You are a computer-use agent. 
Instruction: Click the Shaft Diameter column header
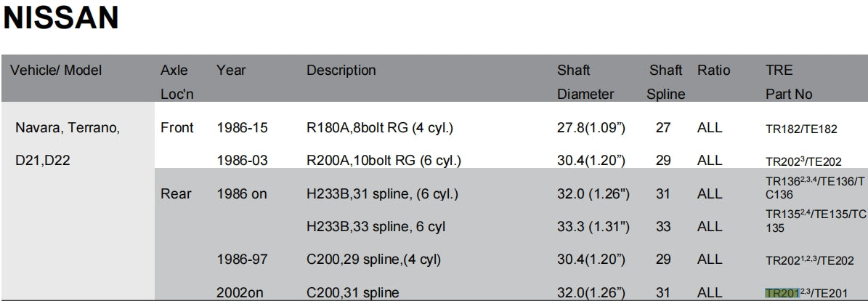click(x=585, y=82)
